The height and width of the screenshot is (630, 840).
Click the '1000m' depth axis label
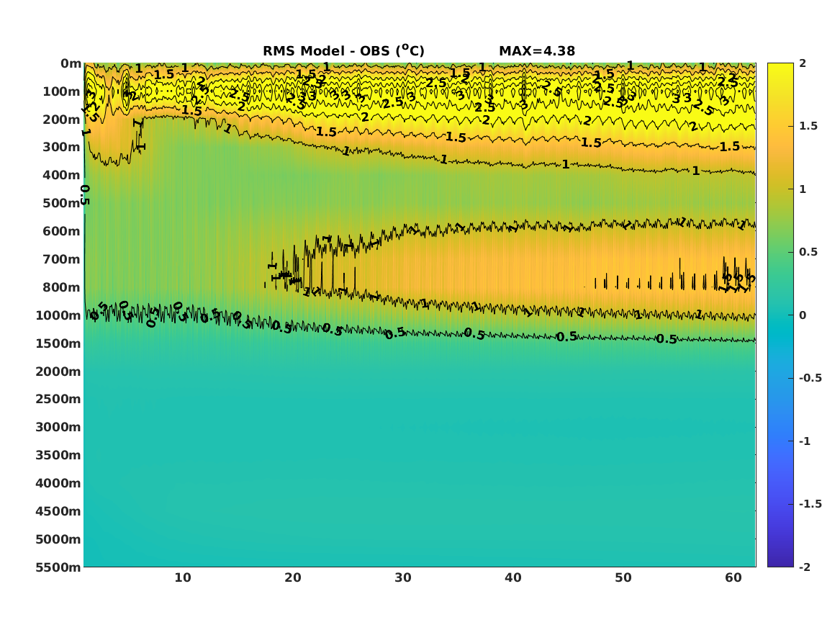[x=58, y=315]
